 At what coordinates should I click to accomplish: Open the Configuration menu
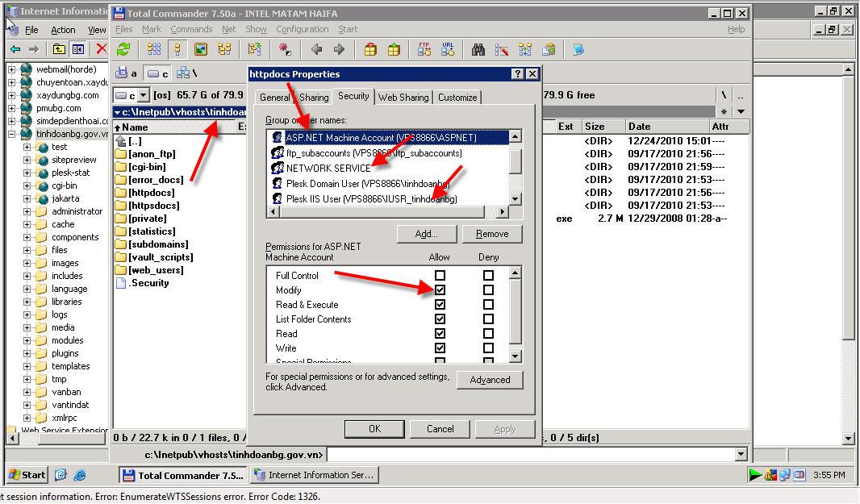[x=303, y=29]
